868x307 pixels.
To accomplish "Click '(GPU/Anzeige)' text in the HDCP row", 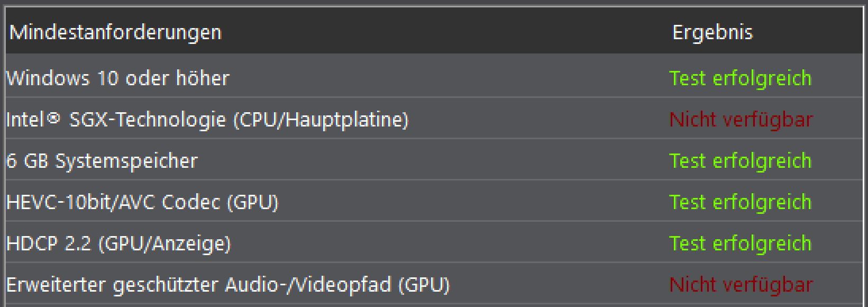I will pos(165,244).
